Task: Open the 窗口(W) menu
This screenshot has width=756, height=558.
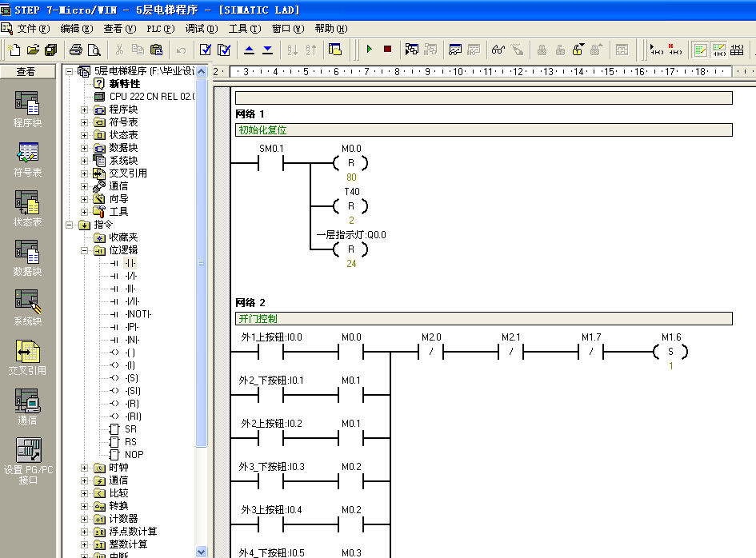Action: coord(288,29)
